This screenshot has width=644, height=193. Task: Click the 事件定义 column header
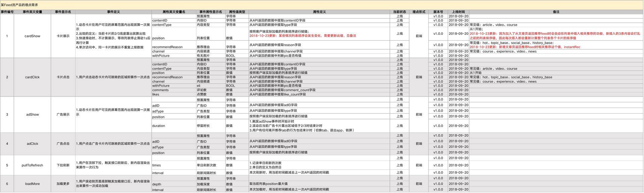113,12
